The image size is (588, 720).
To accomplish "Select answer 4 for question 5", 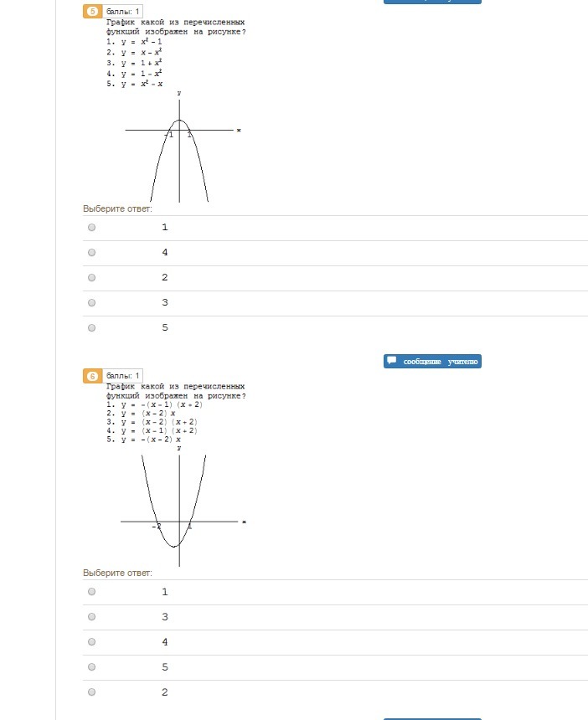I will click(92, 253).
